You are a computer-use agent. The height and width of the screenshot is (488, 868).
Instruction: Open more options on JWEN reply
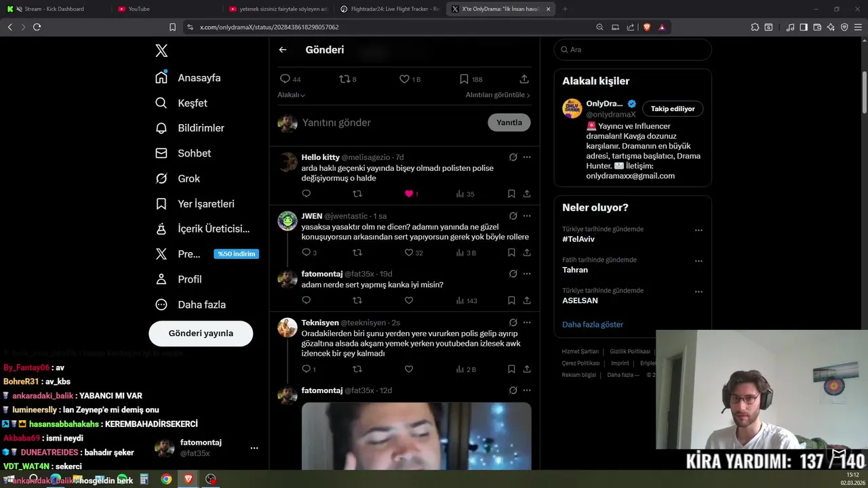527,216
